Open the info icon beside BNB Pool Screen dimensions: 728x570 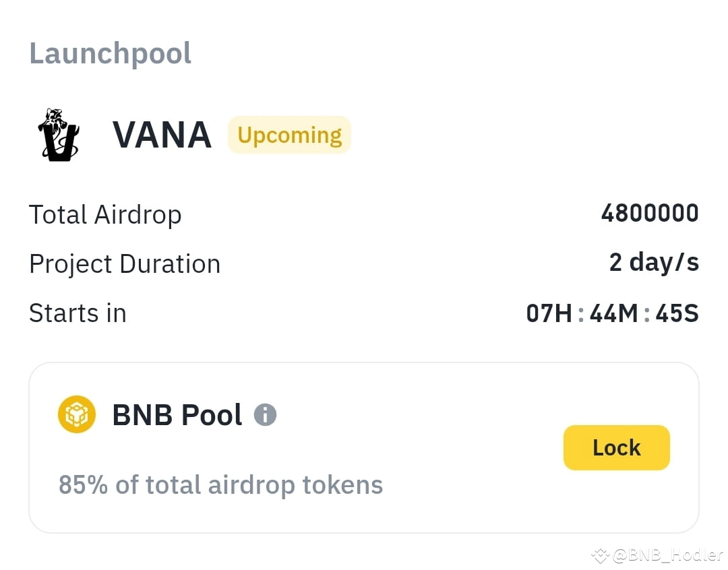(x=265, y=414)
